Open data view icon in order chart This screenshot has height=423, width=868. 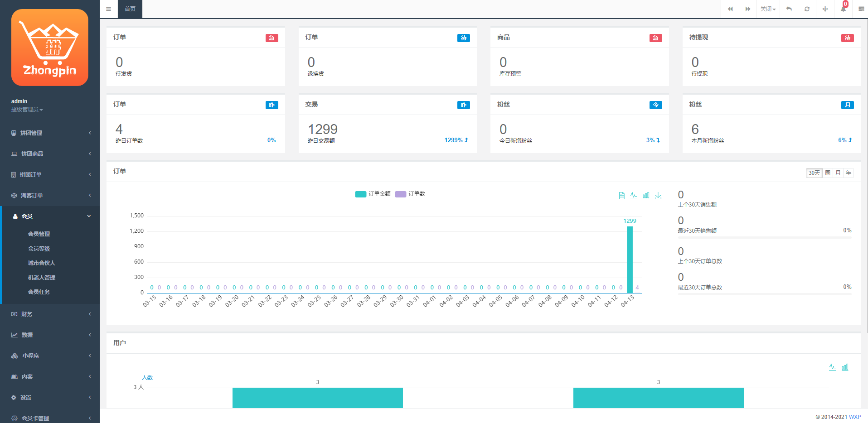(x=621, y=196)
